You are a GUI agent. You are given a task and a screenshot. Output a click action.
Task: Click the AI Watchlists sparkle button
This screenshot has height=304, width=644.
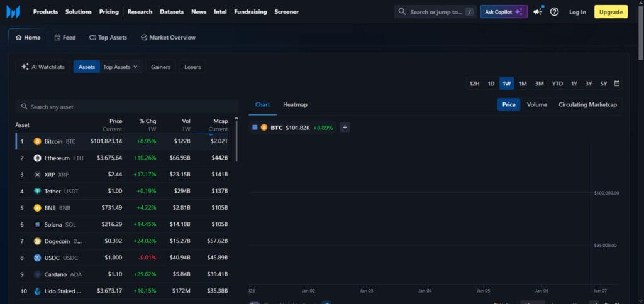[x=43, y=67]
